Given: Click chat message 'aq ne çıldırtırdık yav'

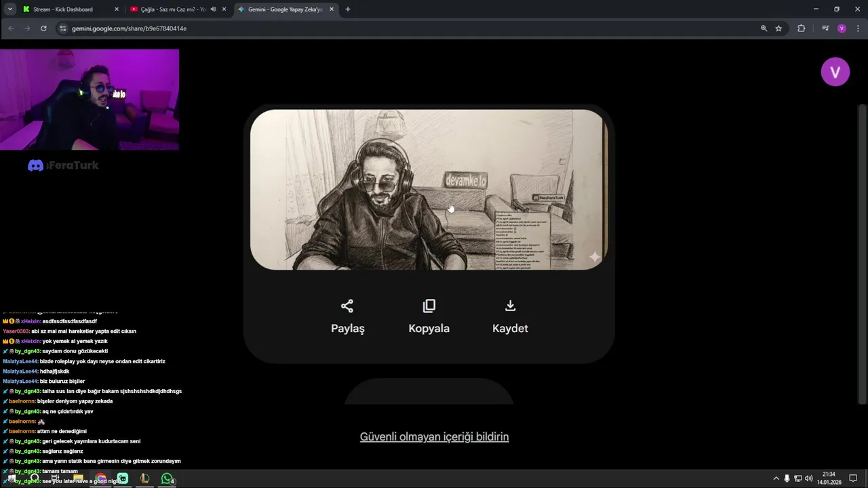Looking at the screenshot, I should (68, 411).
